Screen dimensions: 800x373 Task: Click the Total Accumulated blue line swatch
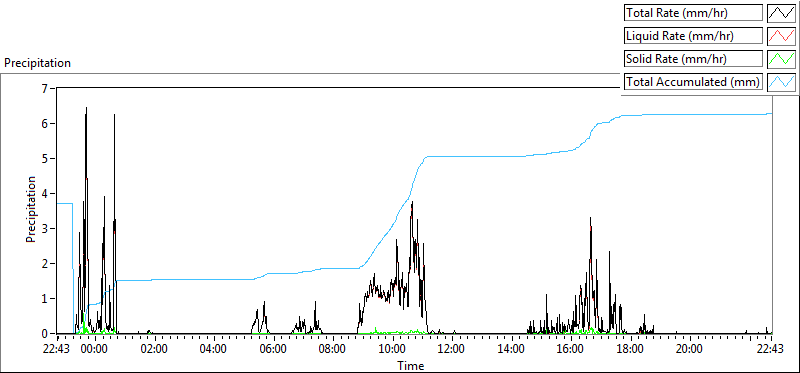tap(781, 82)
